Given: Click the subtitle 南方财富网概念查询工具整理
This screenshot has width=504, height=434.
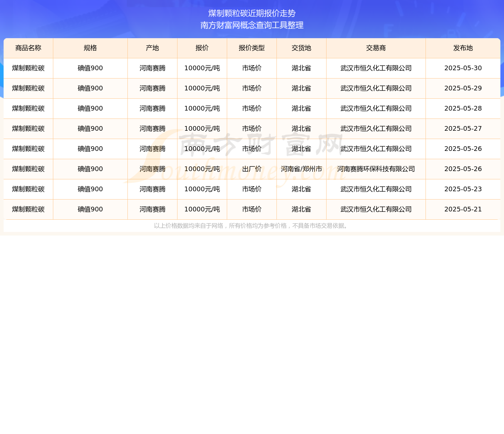Looking at the screenshot, I should (252, 25).
